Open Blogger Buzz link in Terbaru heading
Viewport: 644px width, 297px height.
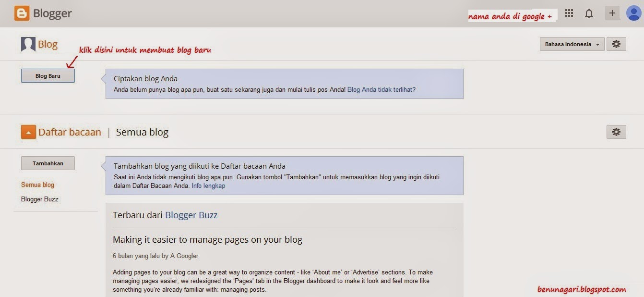(191, 215)
